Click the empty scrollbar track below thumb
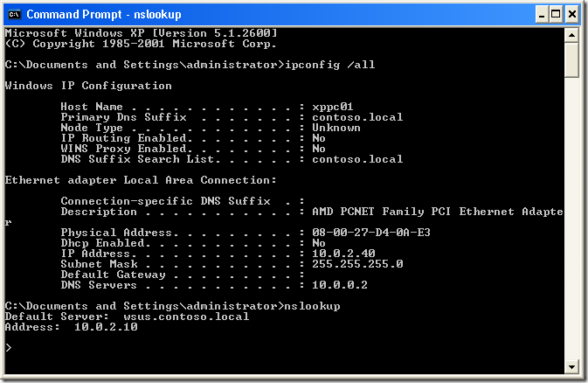This screenshot has height=383, width=588. tap(571, 219)
